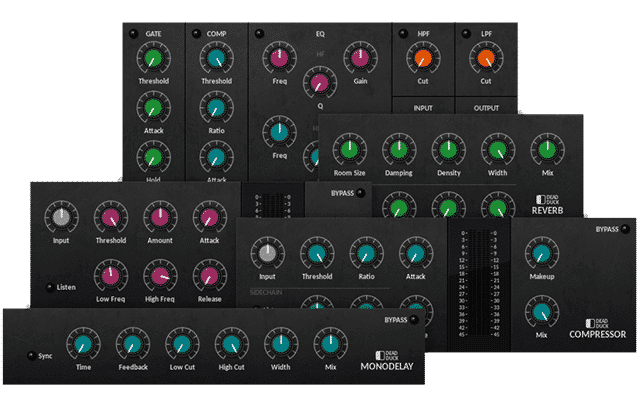
Task: Enable Listen on the magenta-knob plugin
Action: [50, 287]
